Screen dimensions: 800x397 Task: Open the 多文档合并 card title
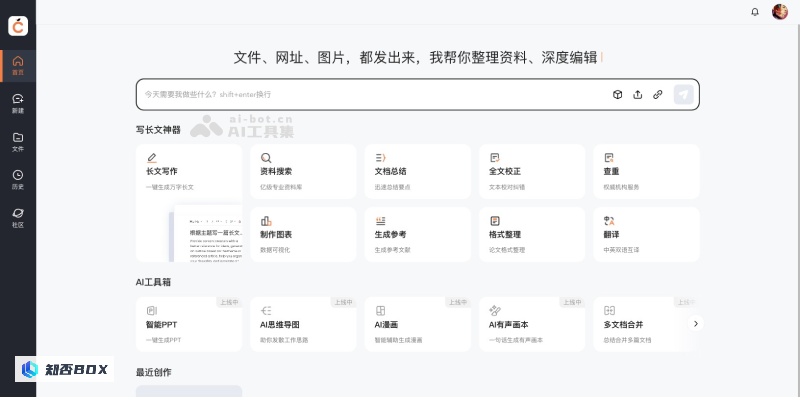623,325
